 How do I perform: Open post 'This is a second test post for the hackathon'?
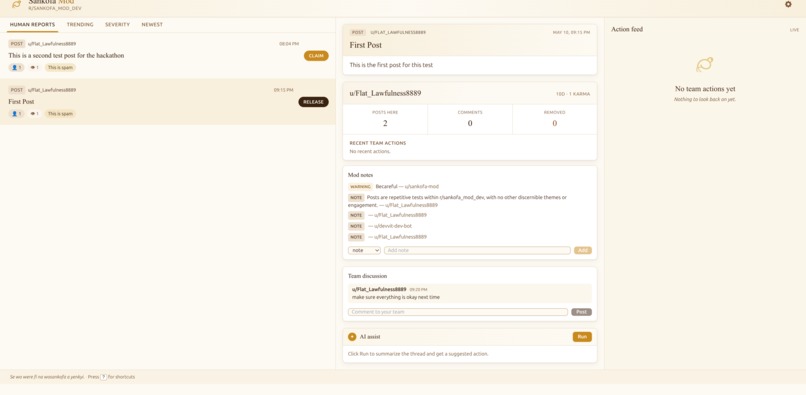coord(66,56)
